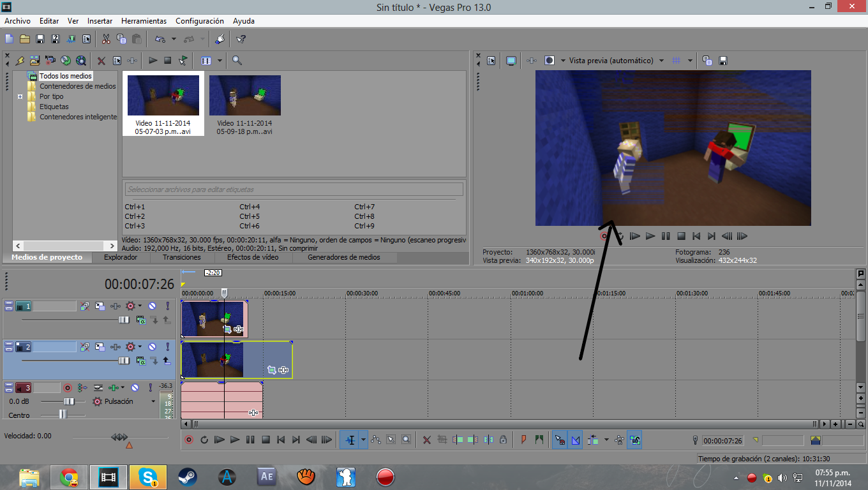
Task: Select the Zoom edit tool in timeline toolbar
Action: coord(406,440)
